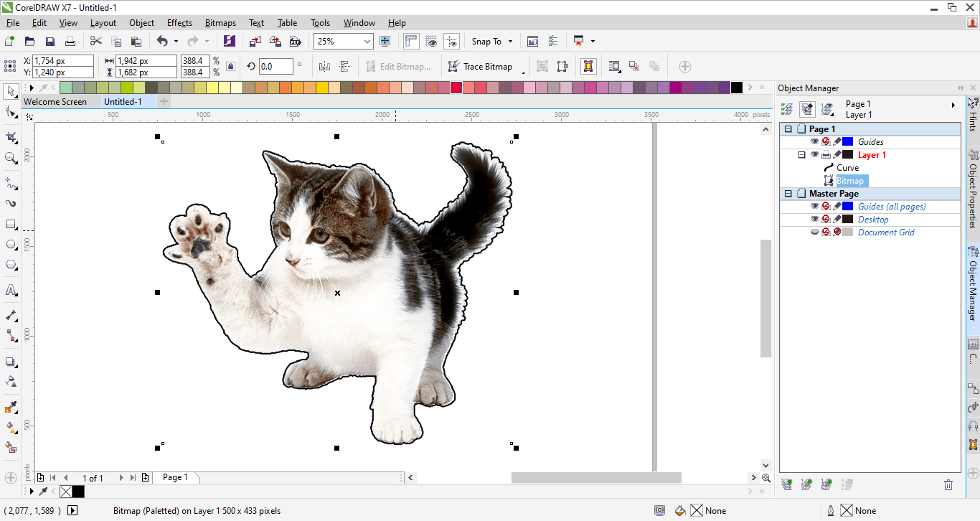This screenshot has height=521, width=980.
Task: Select the Color Eyedropper tool
Action: [11, 408]
